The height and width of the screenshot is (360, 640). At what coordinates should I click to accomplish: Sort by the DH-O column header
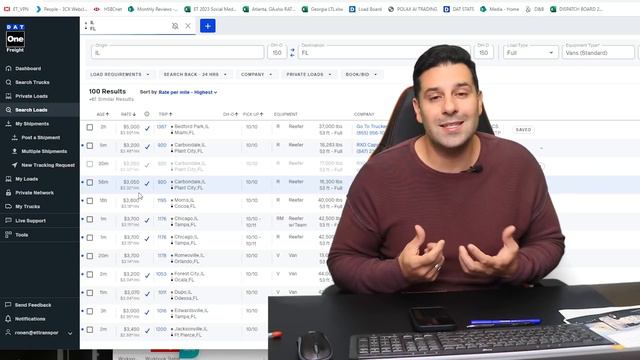pos(230,114)
